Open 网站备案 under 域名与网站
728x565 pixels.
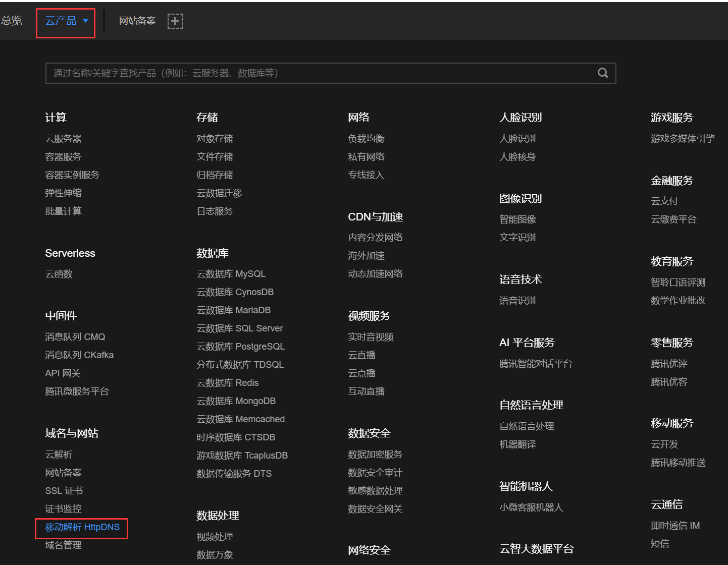64,473
